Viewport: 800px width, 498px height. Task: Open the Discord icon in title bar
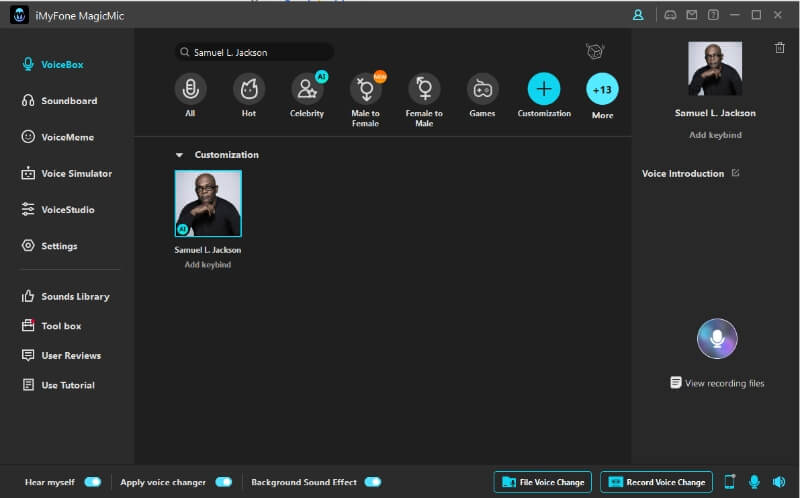(x=670, y=15)
